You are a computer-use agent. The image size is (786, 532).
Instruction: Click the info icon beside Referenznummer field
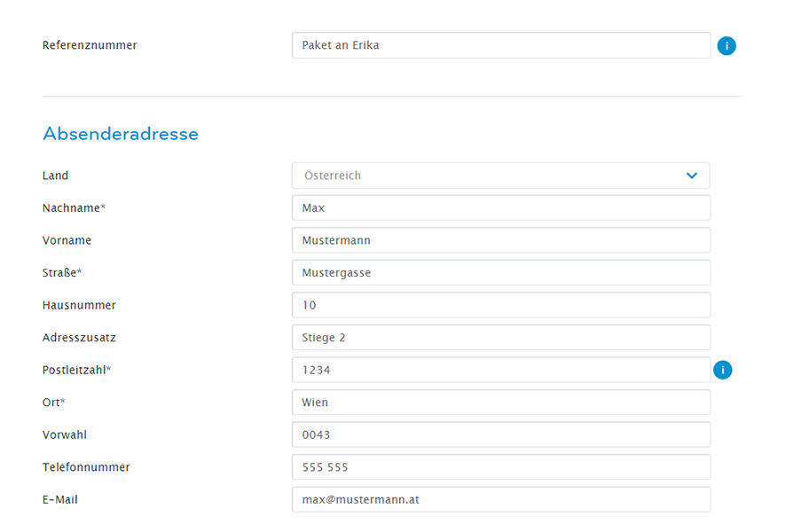[x=727, y=46]
